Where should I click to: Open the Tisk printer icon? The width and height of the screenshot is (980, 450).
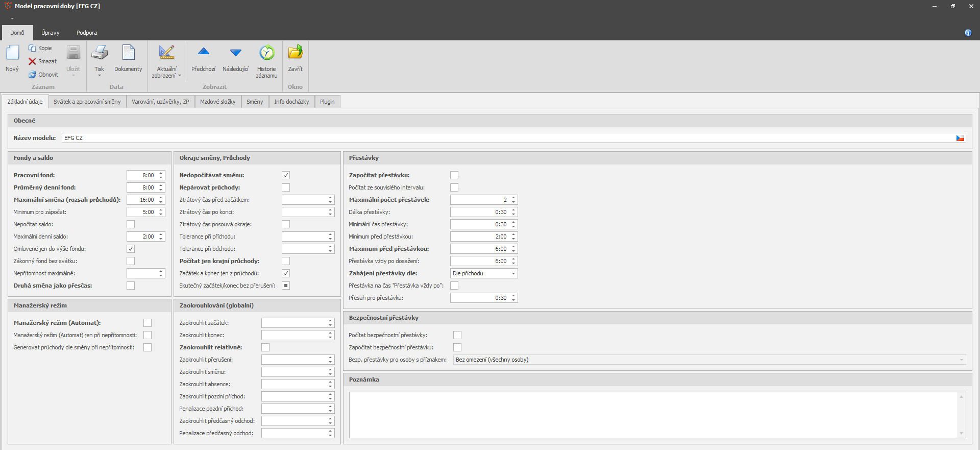point(100,53)
